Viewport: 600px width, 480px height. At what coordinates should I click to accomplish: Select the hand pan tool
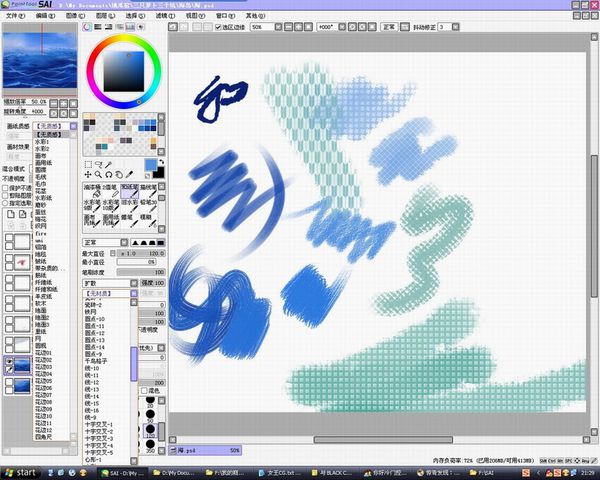click(119, 175)
